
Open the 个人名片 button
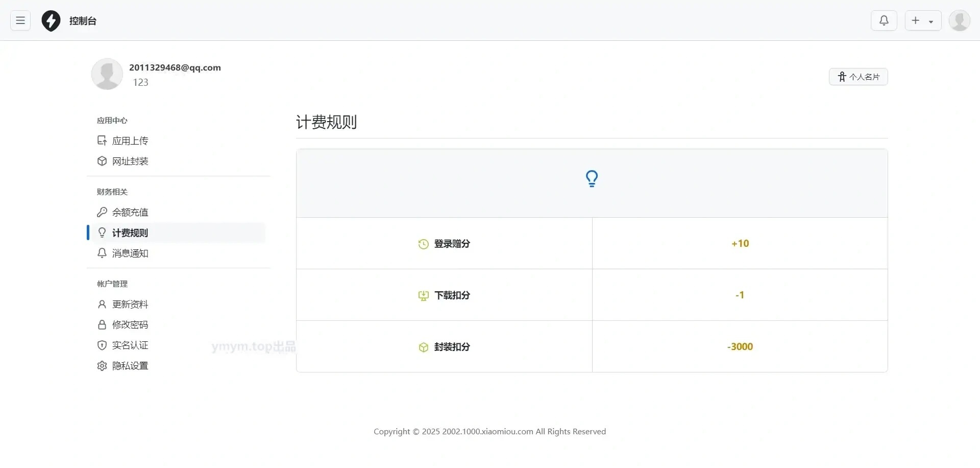[859, 77]
